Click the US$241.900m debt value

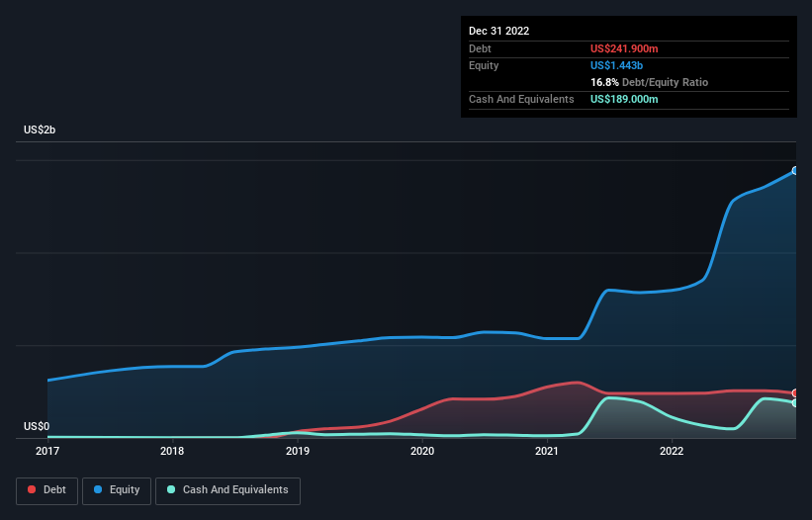coord(624,48)
